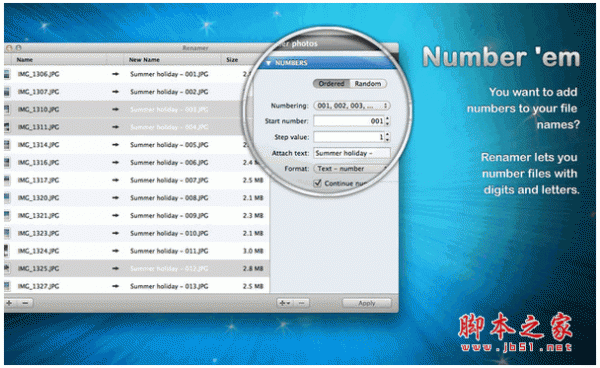Click the IMG_1306.JPG thumbnail icon
The height and width of the screenshot is (368, 600).
point(7,74)
